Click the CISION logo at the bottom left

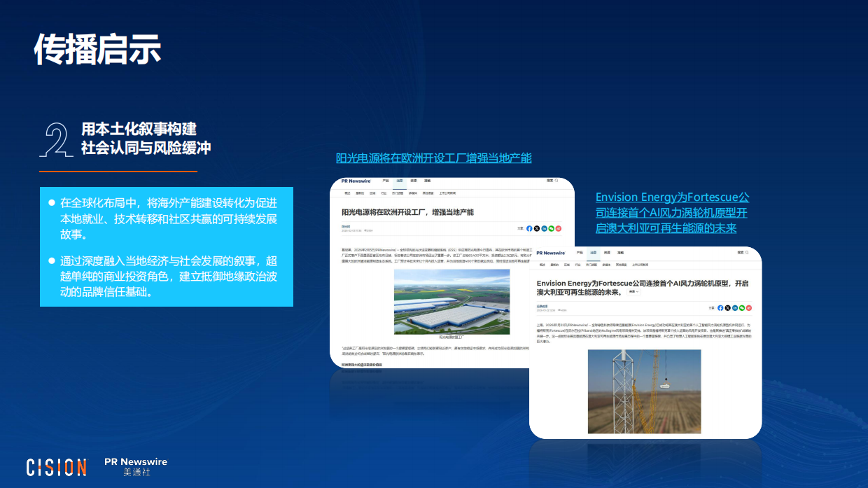click(55, 466)
